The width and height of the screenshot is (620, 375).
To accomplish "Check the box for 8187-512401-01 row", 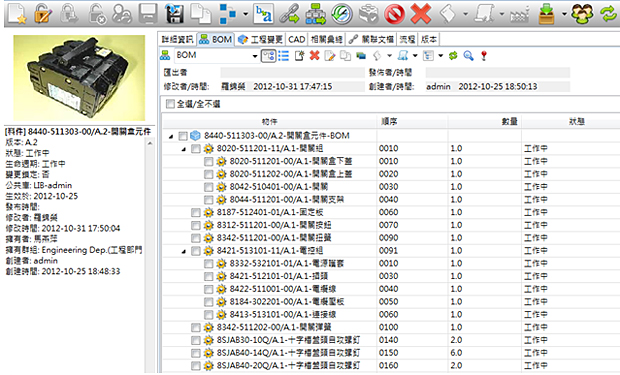I will click(196, 213).
